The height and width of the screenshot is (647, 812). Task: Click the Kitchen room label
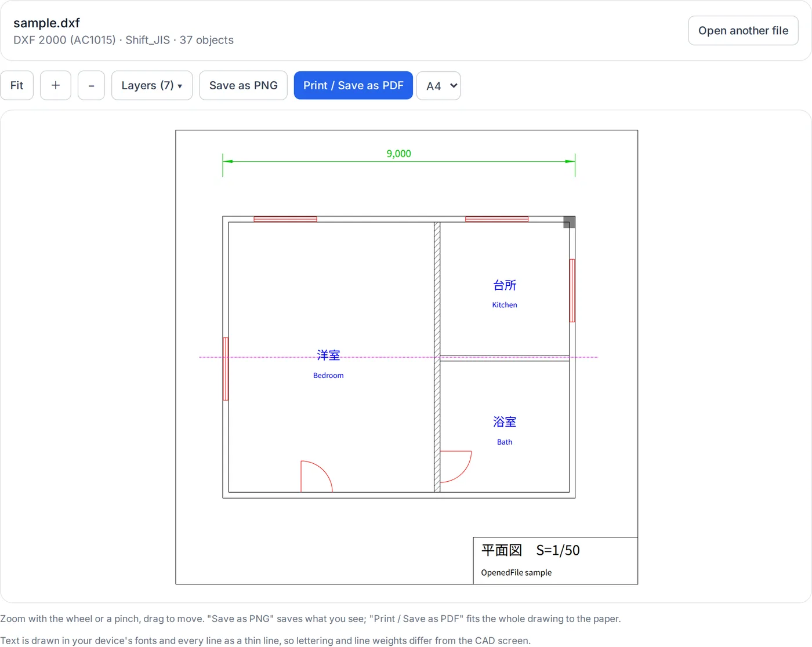tap(505, 305)
